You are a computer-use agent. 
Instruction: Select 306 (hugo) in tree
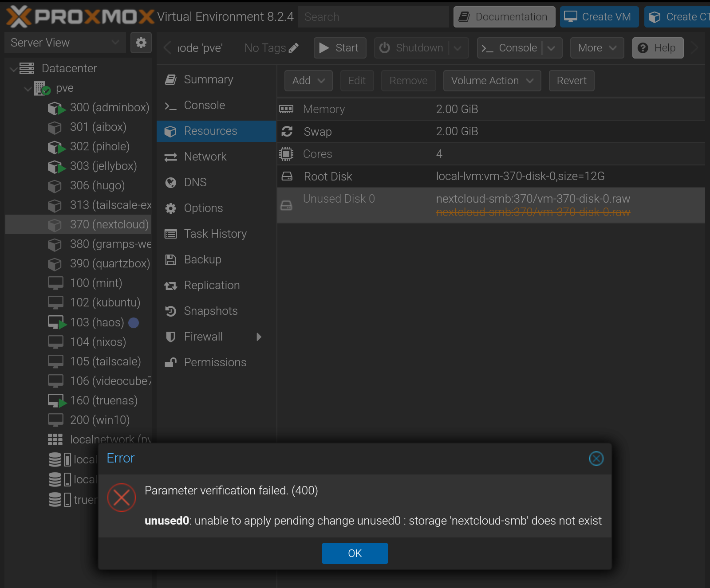point(79,186)
